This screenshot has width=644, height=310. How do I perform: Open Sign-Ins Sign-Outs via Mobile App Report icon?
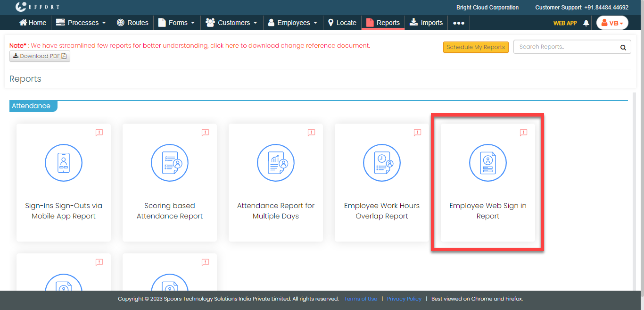pos(64,163)
